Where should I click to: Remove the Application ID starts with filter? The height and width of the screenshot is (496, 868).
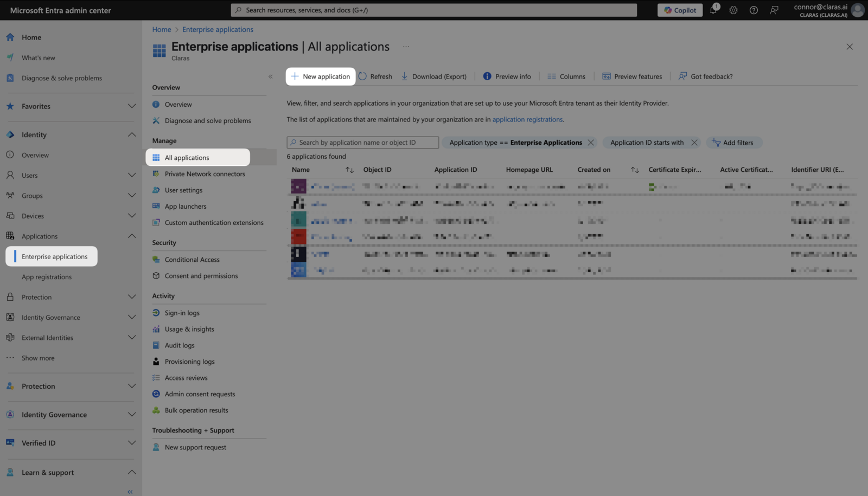pos(694,143)
